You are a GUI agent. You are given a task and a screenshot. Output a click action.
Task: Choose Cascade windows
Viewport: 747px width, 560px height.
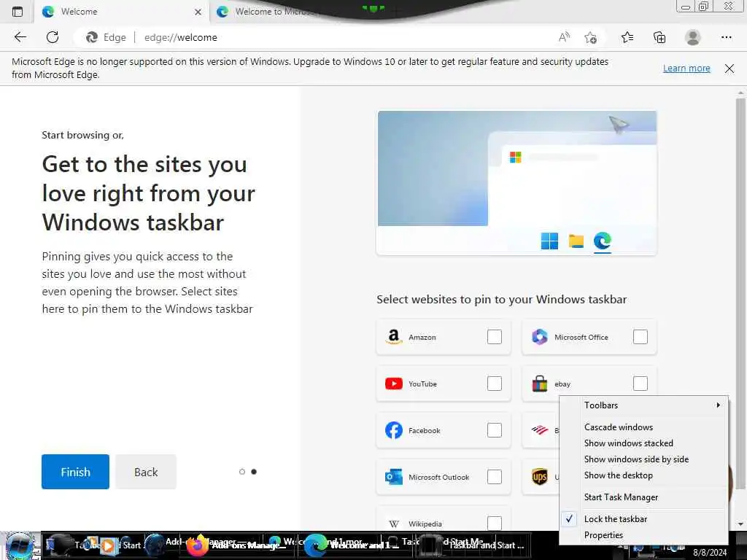[643, 427]
